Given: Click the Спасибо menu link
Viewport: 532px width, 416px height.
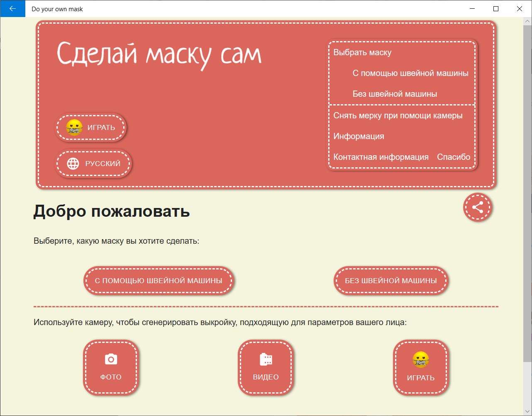Looking at the screenshot, I should (x=454, y=157).
